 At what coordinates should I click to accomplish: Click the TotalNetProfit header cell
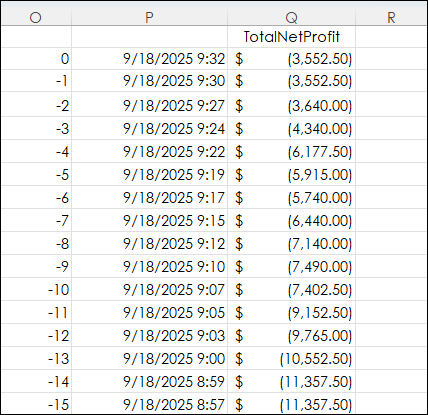[x=291, y=37]
